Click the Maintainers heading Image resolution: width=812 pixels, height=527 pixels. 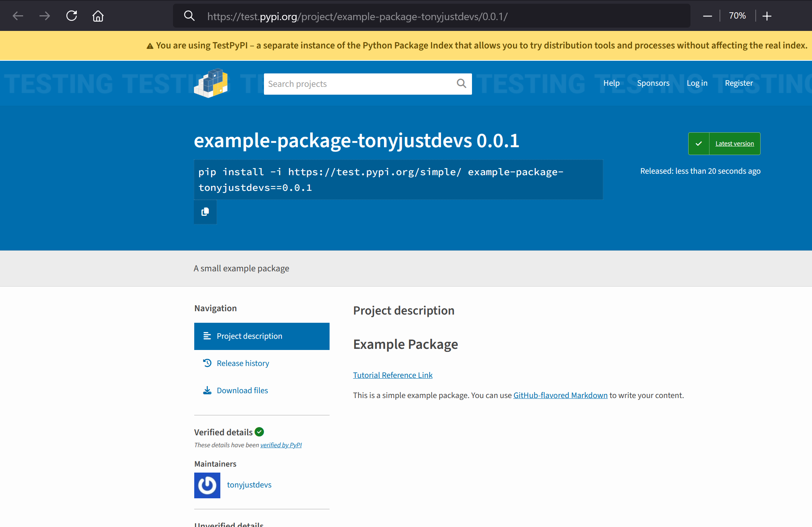(215, 464)
